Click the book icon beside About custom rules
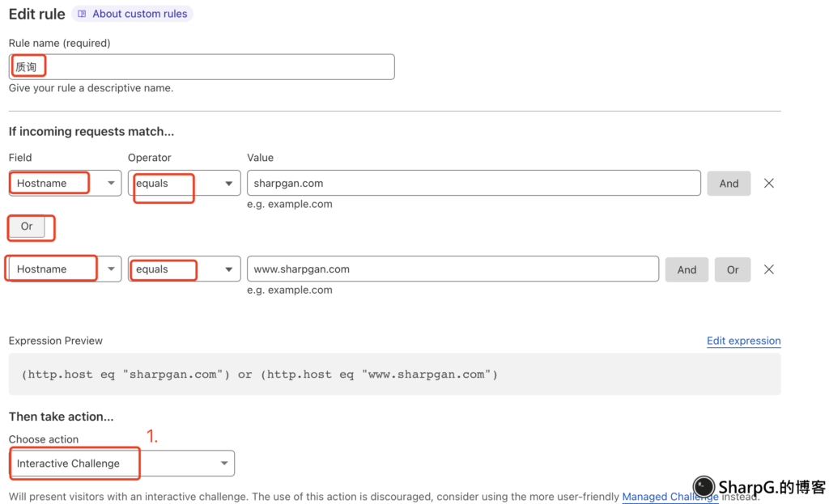This screenshot has width=829, height=504. pyautogui.click(x=82, y=14)
